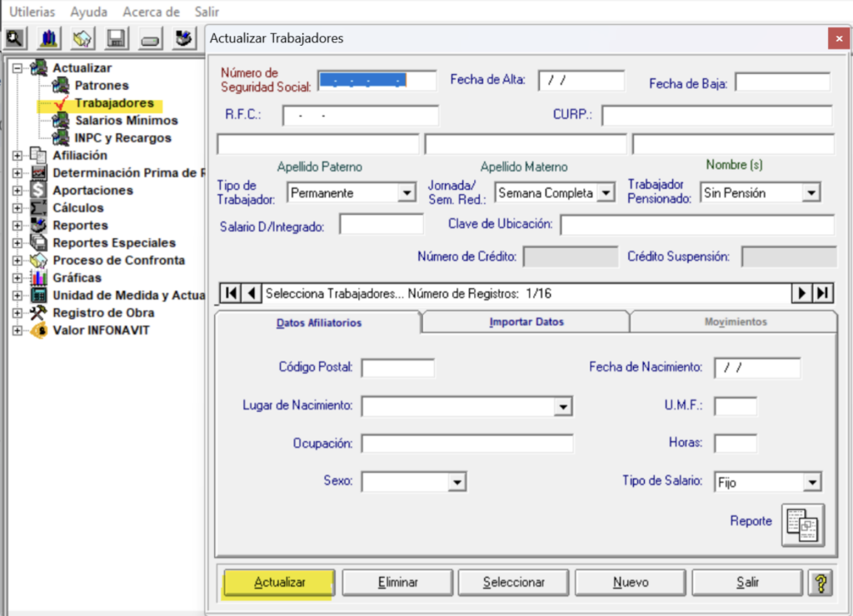Click the Apellido Paterno field
The height and width of the screenshot is (616, 853).
pyautogui.click(x=318, y=145)
